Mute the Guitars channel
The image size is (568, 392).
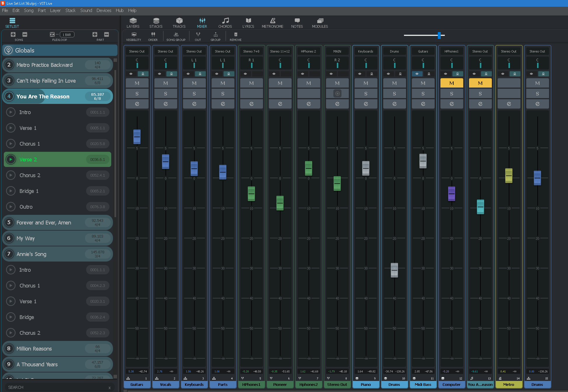tap(137, 83)
